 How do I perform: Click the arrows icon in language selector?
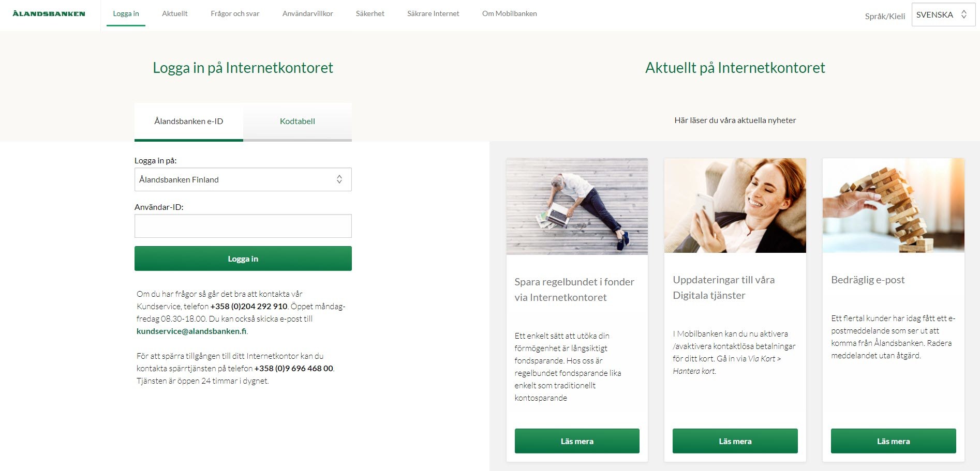(x=964, y=14)
